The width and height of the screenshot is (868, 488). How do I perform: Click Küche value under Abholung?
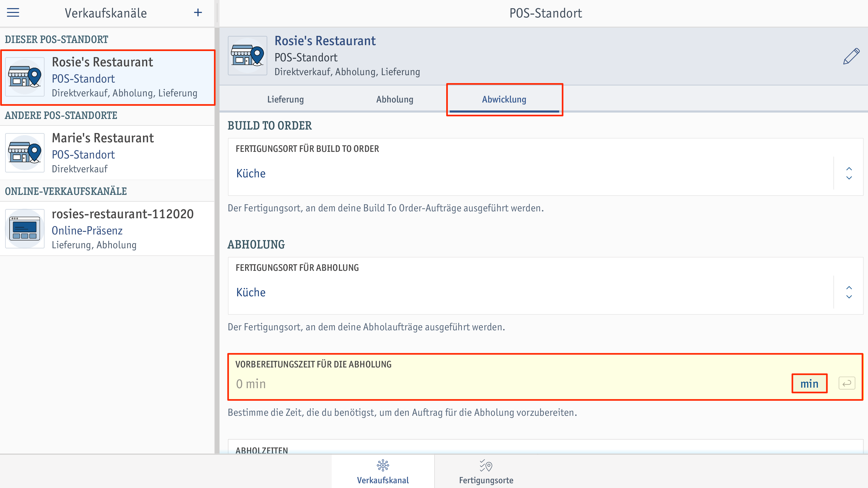[x=251, y=292]
